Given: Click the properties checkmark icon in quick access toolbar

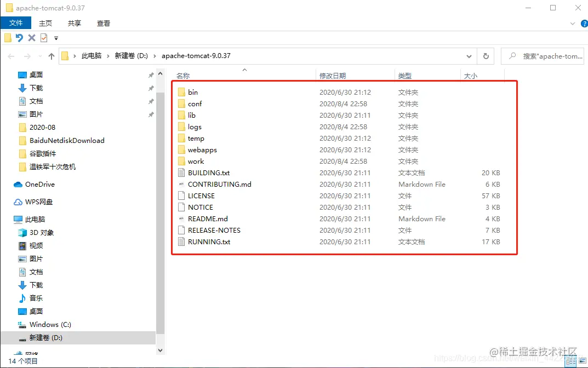Looking at the screenshot, I should click(44, 38).
